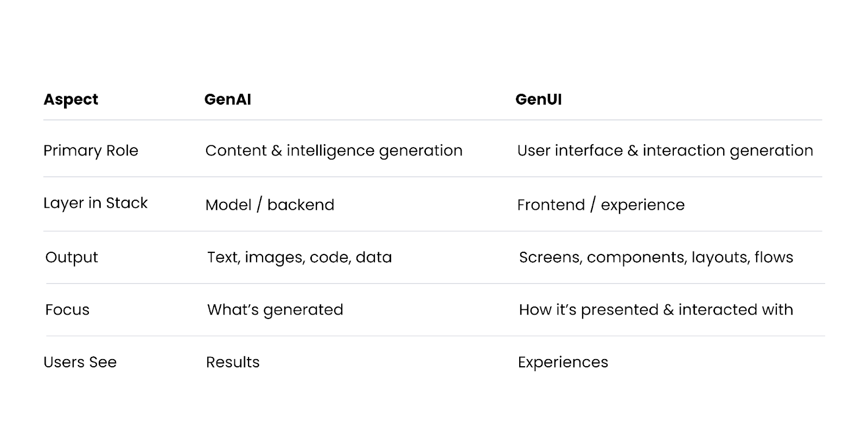
Task: Click the Frontend / experience cell
Action: 601,205
